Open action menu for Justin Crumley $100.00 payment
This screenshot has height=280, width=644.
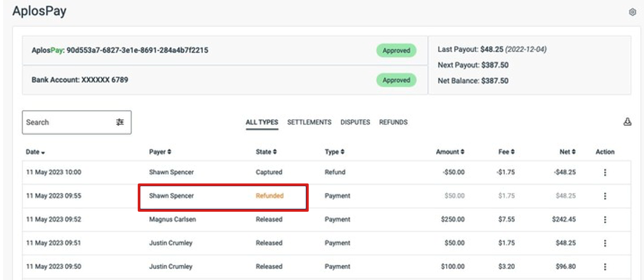pyautogui.click(x=605, y=266)
